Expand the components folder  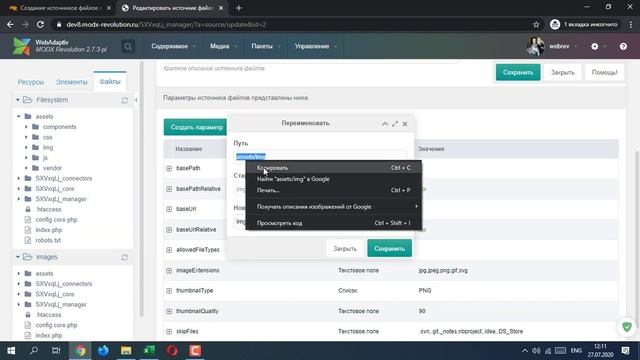click(26, 127)
